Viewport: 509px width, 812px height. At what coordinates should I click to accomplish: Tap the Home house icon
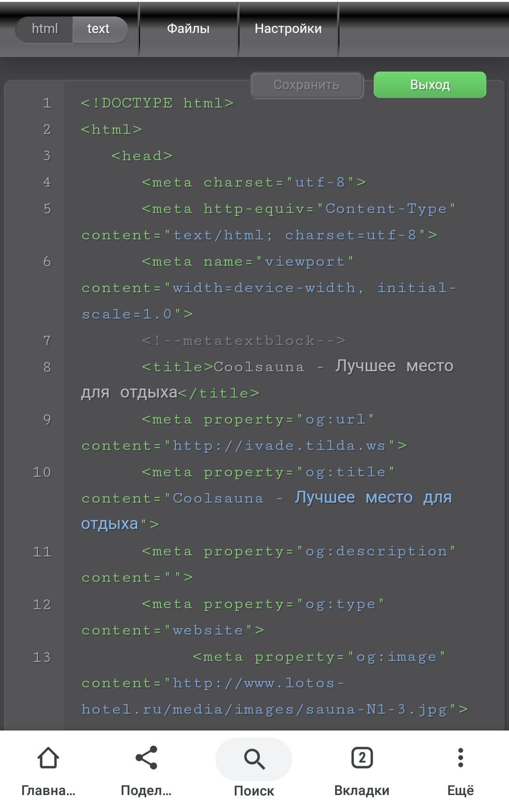coord(48,758)
